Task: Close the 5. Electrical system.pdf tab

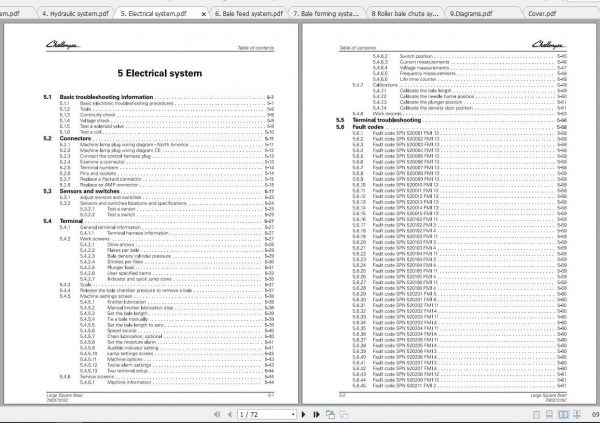Action: [204, 14]
